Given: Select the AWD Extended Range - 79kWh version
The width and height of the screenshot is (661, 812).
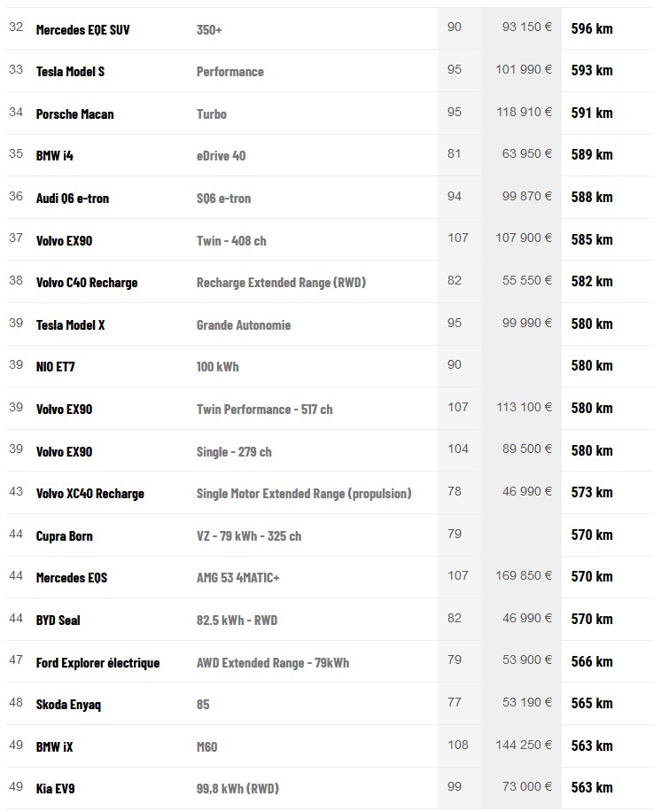Looking at the screenshot, I should 272,663.
